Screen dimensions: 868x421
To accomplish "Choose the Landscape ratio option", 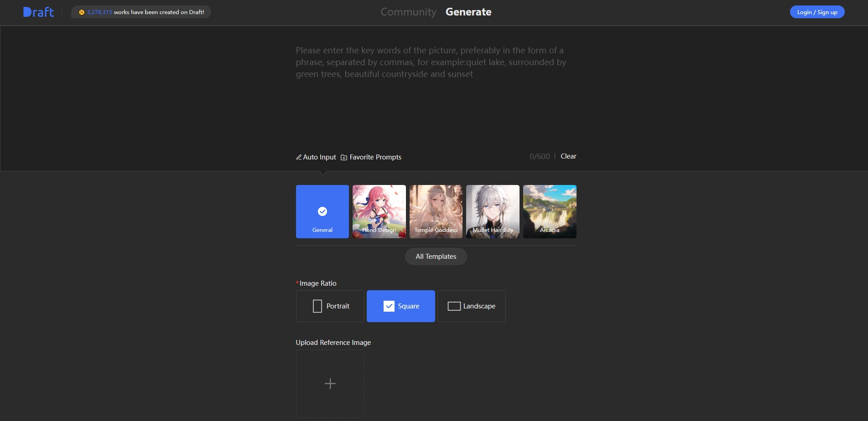I will pos(472,306).
